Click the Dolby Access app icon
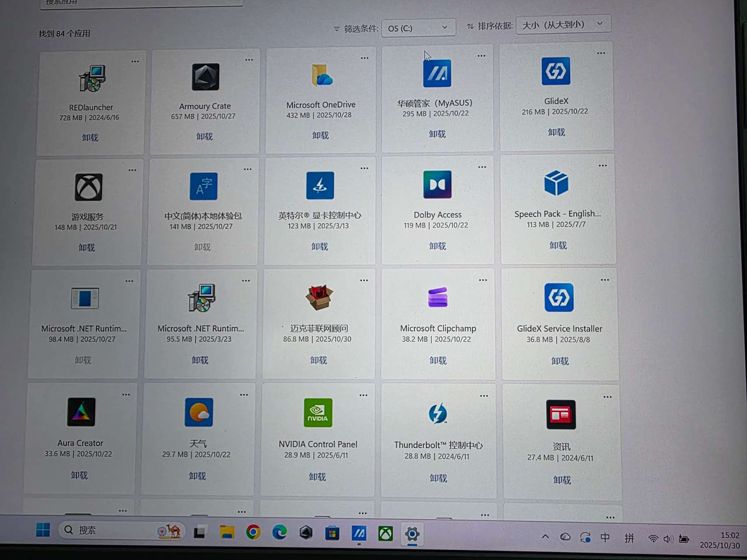747x560 pixels. coord(437,184)
